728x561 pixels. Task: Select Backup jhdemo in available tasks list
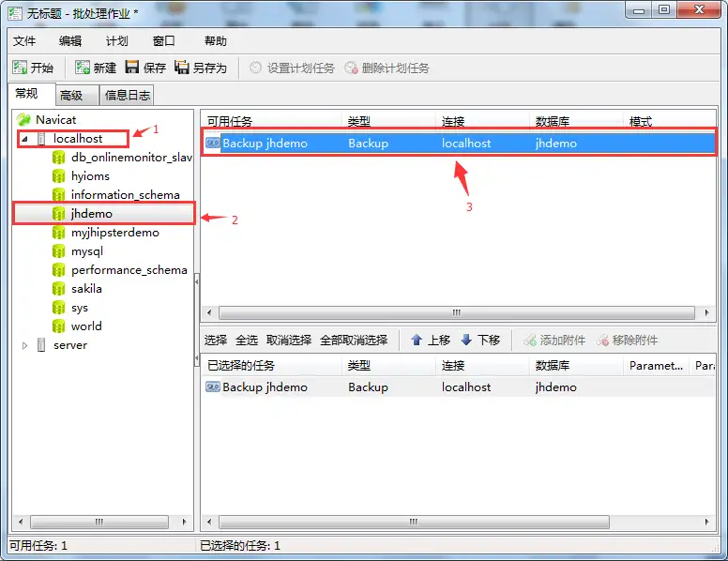click(265, 144)
